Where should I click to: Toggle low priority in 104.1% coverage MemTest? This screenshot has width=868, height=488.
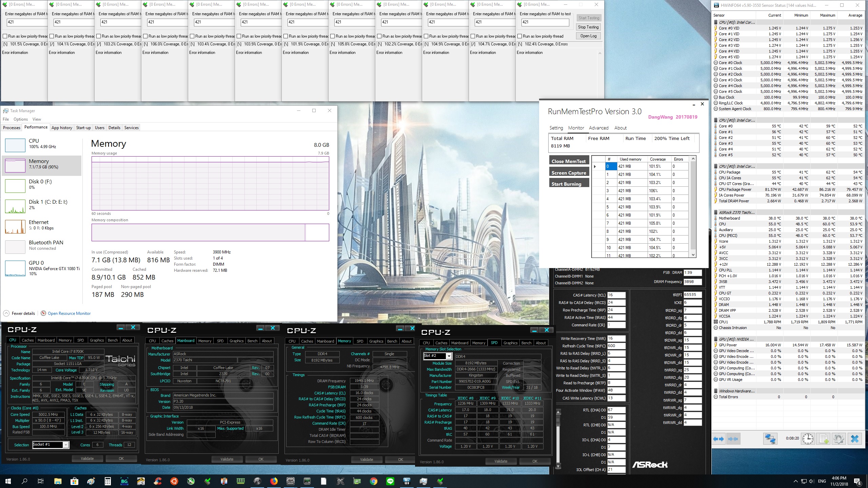(x=52, y=36)
